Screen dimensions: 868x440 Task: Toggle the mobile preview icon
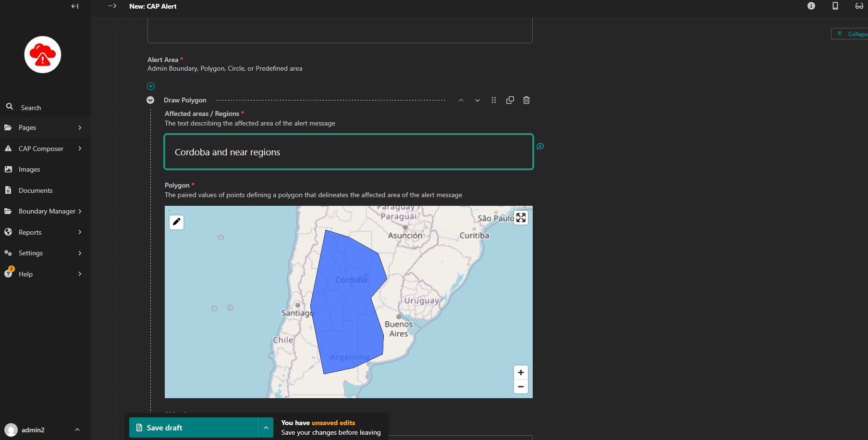point(835,6)
